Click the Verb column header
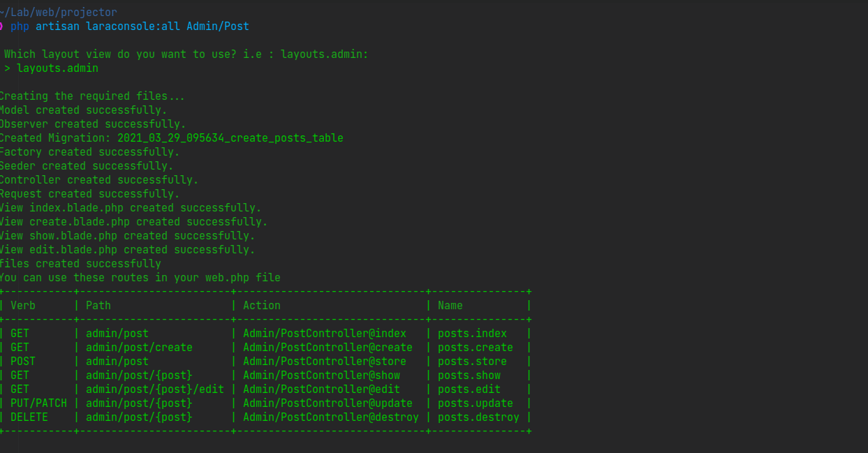868x453 pixels. [23, 306]
